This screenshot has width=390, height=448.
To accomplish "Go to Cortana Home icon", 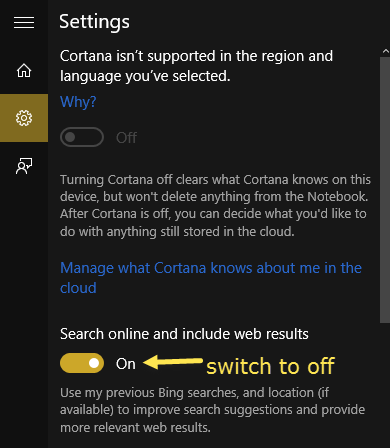I will coord(24,70).
